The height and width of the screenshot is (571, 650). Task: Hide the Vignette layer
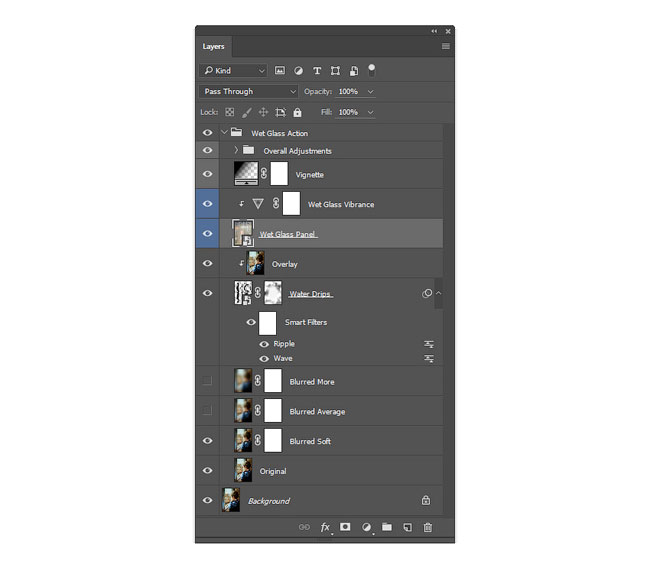207,174
